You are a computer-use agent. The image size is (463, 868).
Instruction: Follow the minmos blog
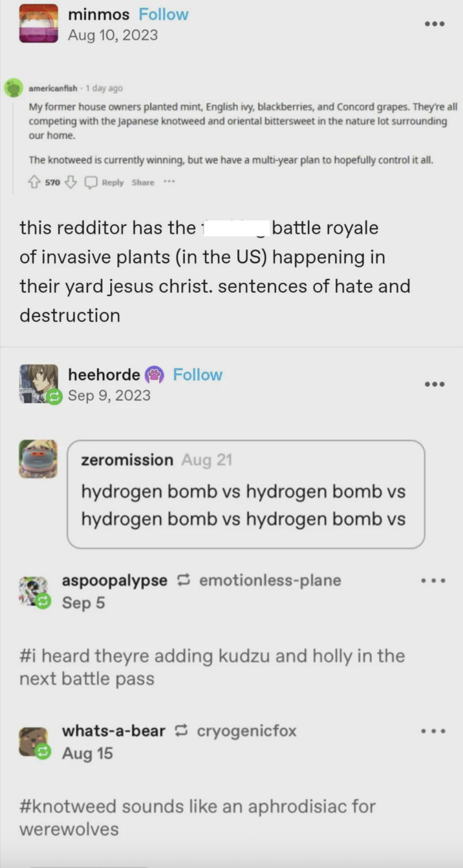pyautogui.click(x=164, y=14)
